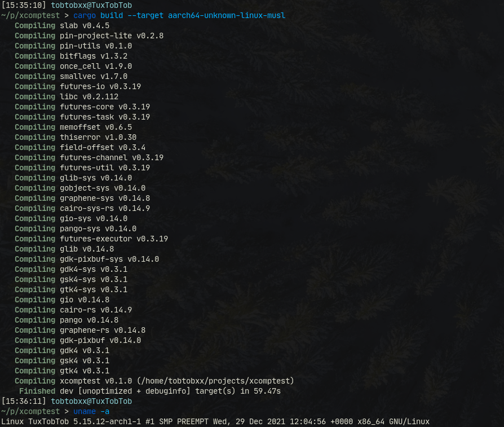The image size is (504, 427).
Task: Click the first tobtobxx@TuxTobTob prompt
Action: pos(91,5)
